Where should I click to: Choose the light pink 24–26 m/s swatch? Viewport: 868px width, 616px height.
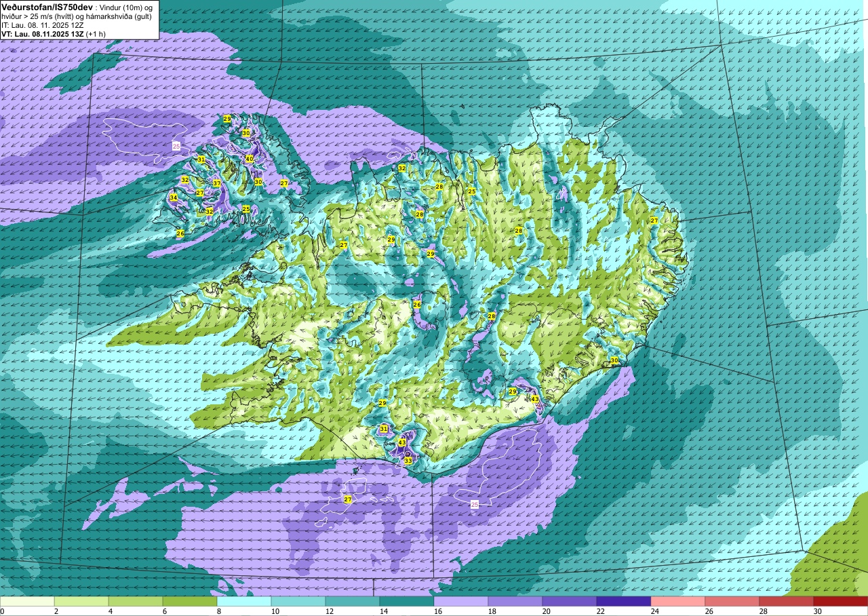[x=678, y=601]
